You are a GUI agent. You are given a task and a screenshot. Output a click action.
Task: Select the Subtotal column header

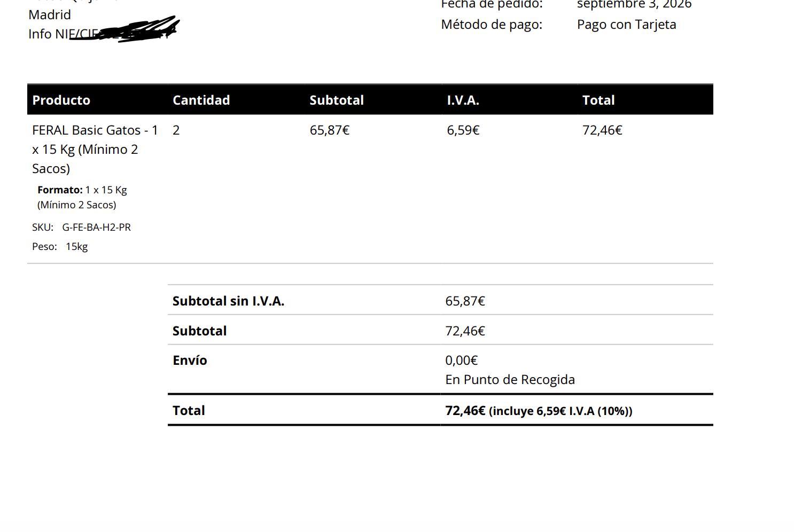(337, 100)
